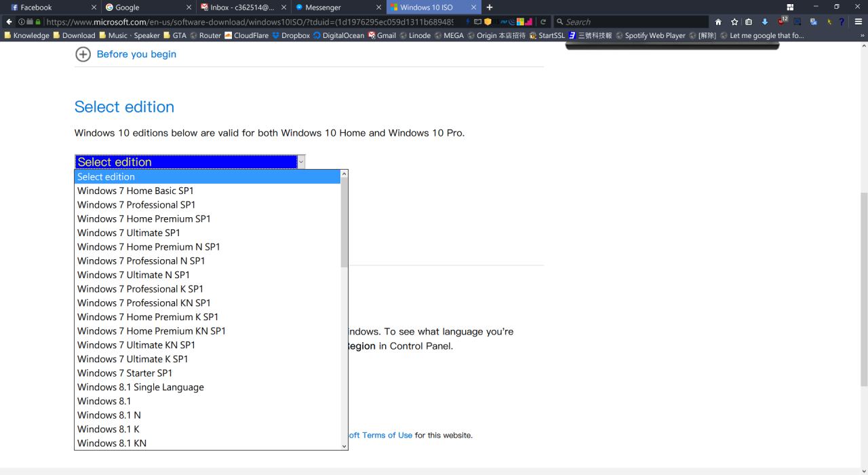Viewport: 868px width, 475px height.
Task: Click the site information icon in address bar
Action: [20, 22]
